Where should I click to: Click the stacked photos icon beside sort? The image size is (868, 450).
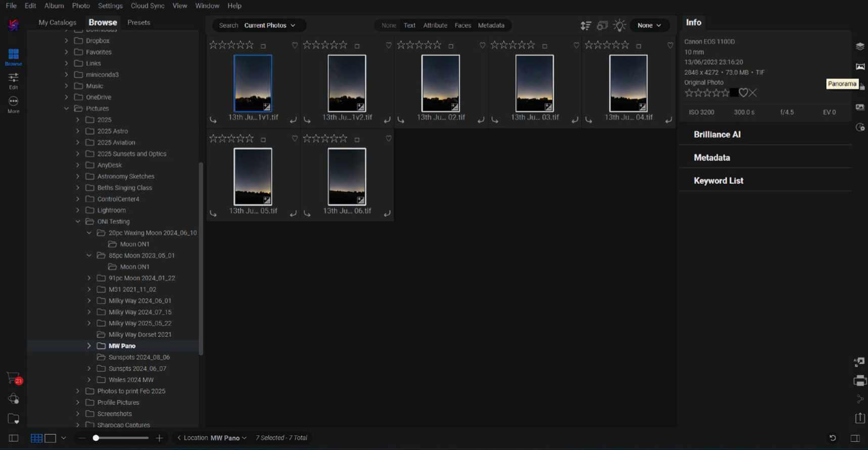[x=602, y=25]
